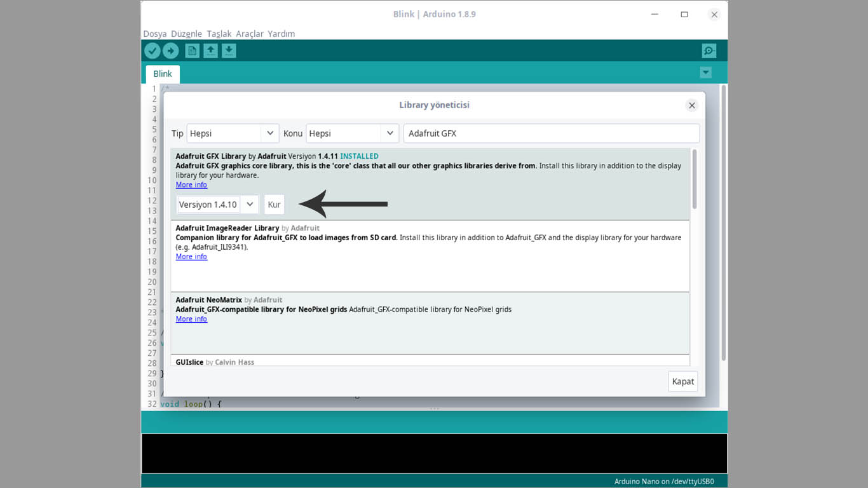Image resolution: width=868 pixels, height=488 pixels.
Task: Click the code editor vertical scrollbar
Action: [724, 222]
